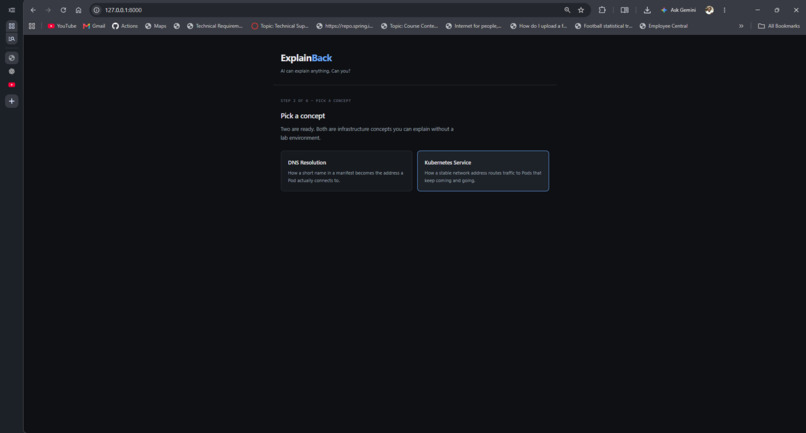Open the Extensions puzzle menu
The width and height of the screenshot is (806, 433).
click(x=602, y=10)
